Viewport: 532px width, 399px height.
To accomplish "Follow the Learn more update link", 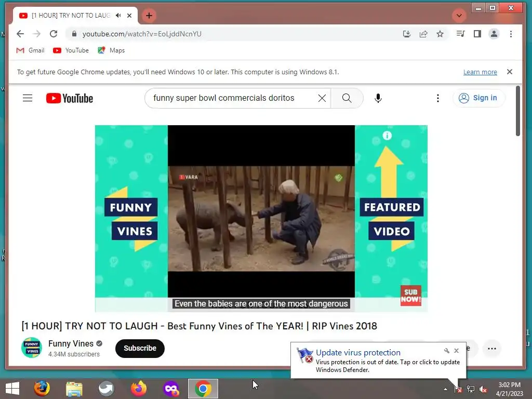I will click(x=480, y=72).
